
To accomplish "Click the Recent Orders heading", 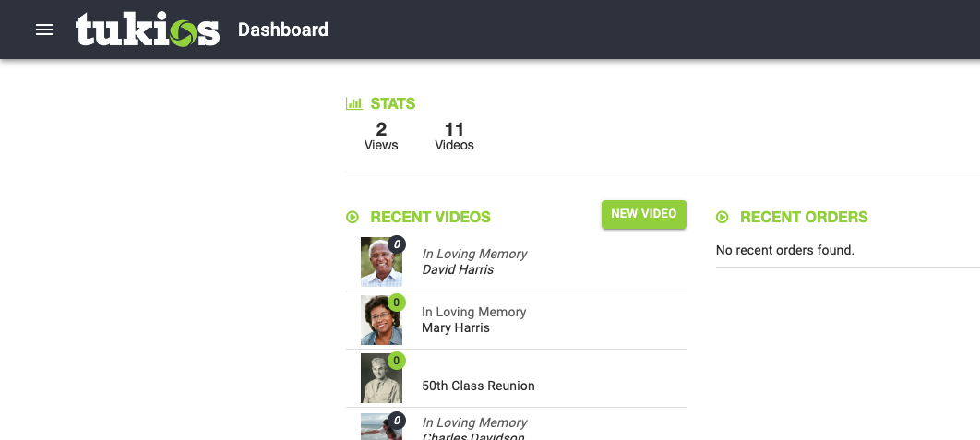I will coord(804,218).
